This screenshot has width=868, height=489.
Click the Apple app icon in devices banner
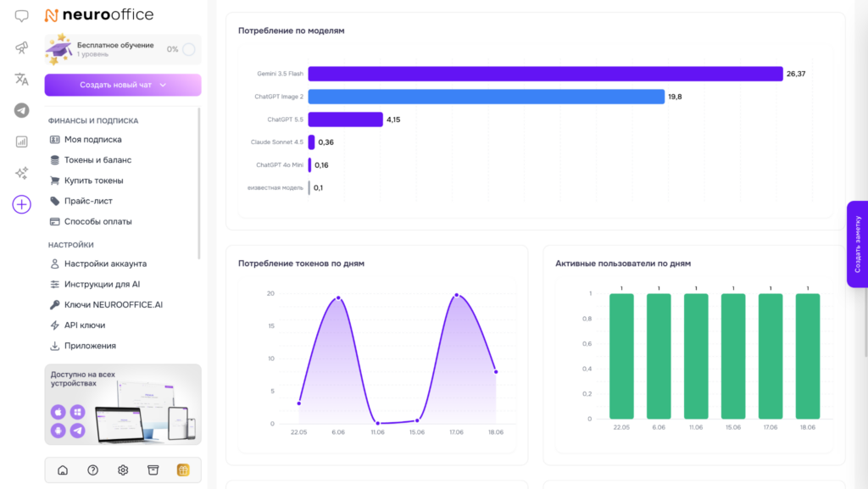58,412
